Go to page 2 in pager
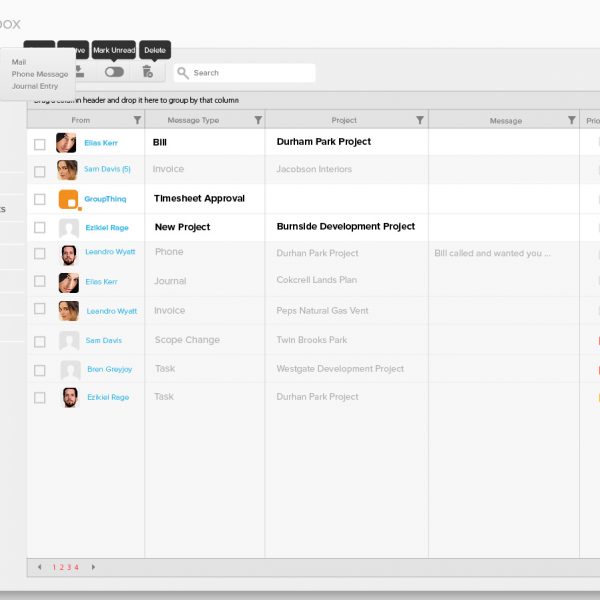The height and width of the screenshot is (600, 600). pos(61,567)
